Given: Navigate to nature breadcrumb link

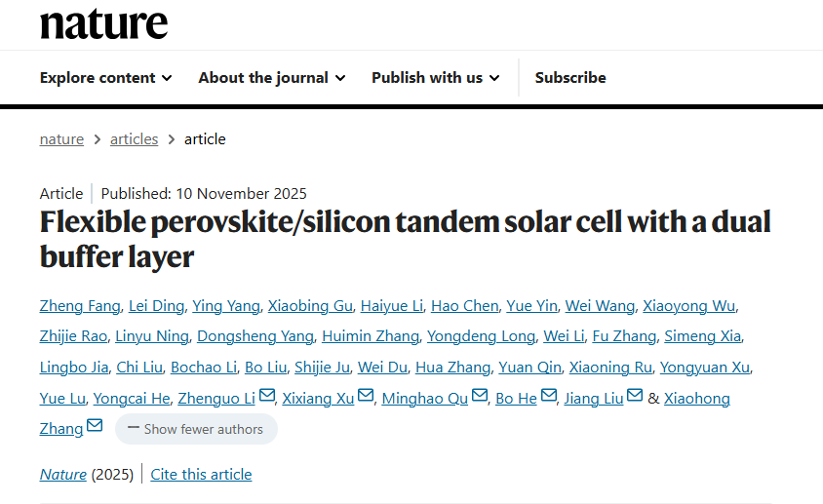Looking at the screenshot, I should click(x=61, y=139).
